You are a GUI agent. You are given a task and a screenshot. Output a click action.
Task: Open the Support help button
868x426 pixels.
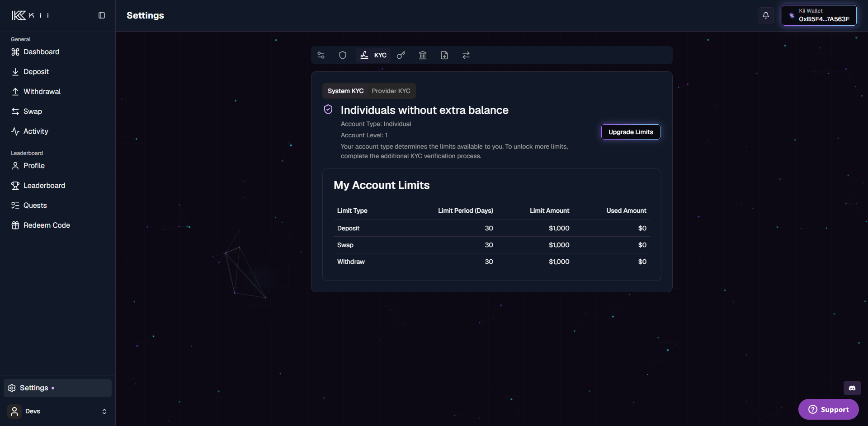coord(829,409)
